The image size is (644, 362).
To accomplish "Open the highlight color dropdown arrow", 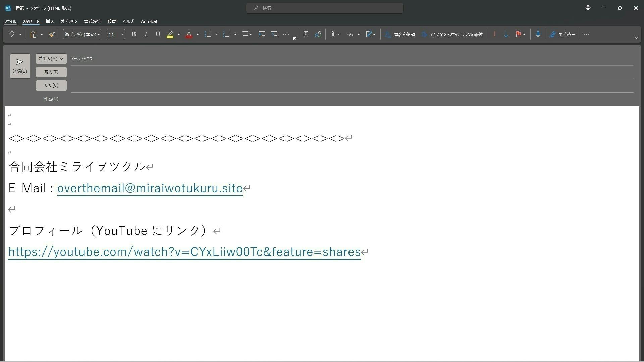I will click(x=179, y=34).
